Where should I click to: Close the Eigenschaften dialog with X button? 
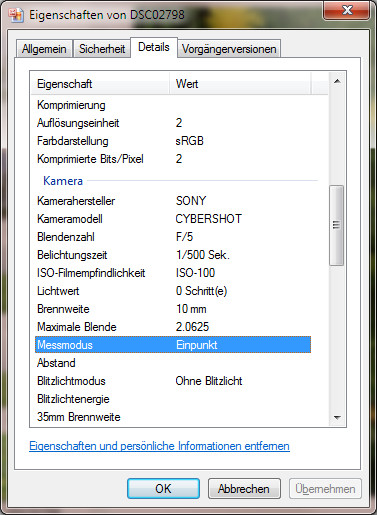pyautogui.click(x=346, y=10)
